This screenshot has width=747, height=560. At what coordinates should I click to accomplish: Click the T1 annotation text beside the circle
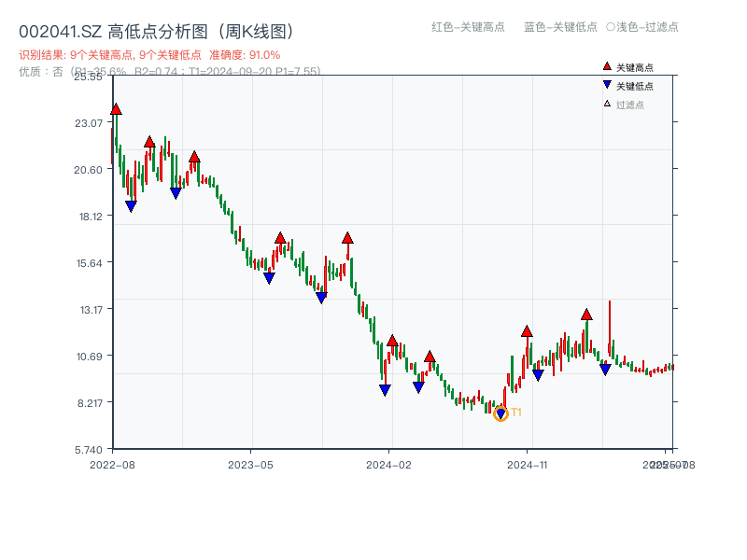pyautogui.click(x=515, y=412)
